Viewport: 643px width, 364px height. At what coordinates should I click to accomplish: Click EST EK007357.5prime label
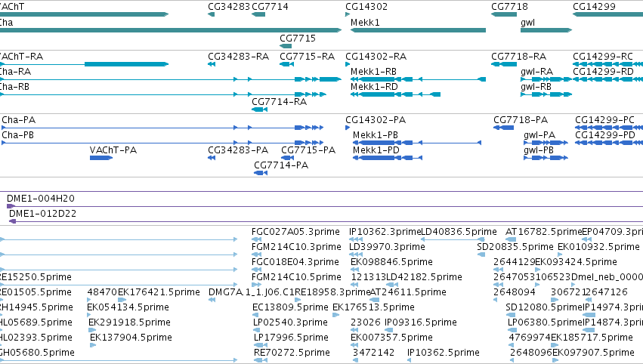(x=391, y=338)
